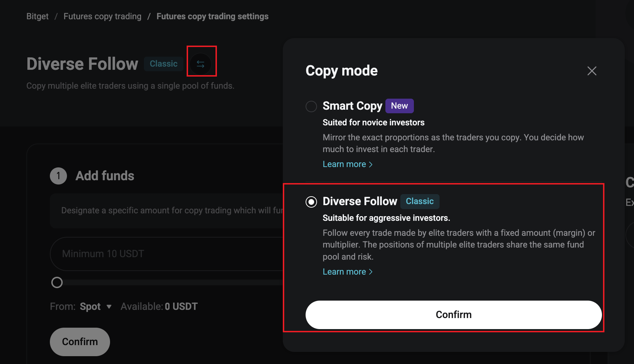Navigate to Futures copy trading breadcrumb
This screenshot has width=634, height=364.
point(102,16)
